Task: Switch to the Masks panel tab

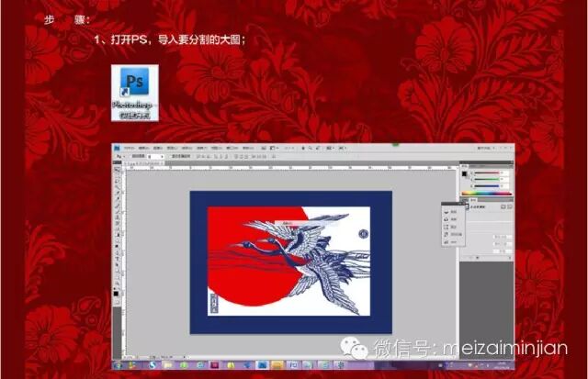Action: click(x=472, y=200)
